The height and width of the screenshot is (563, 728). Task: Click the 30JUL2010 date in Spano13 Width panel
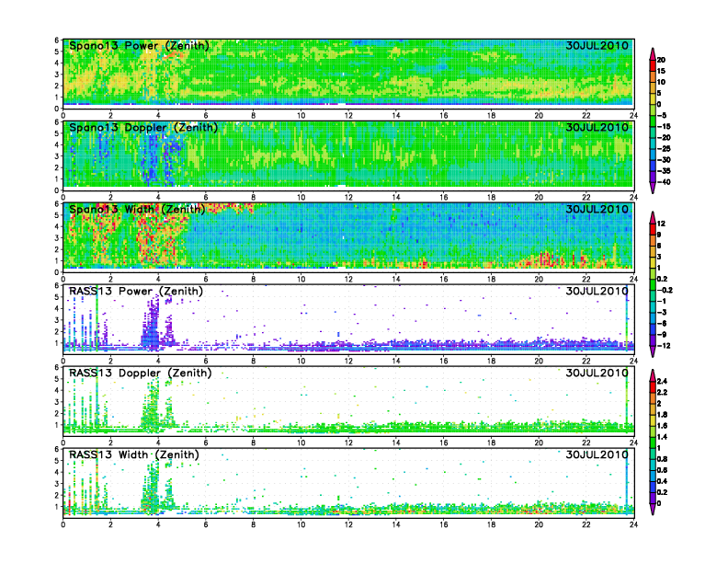coord(597,209)
